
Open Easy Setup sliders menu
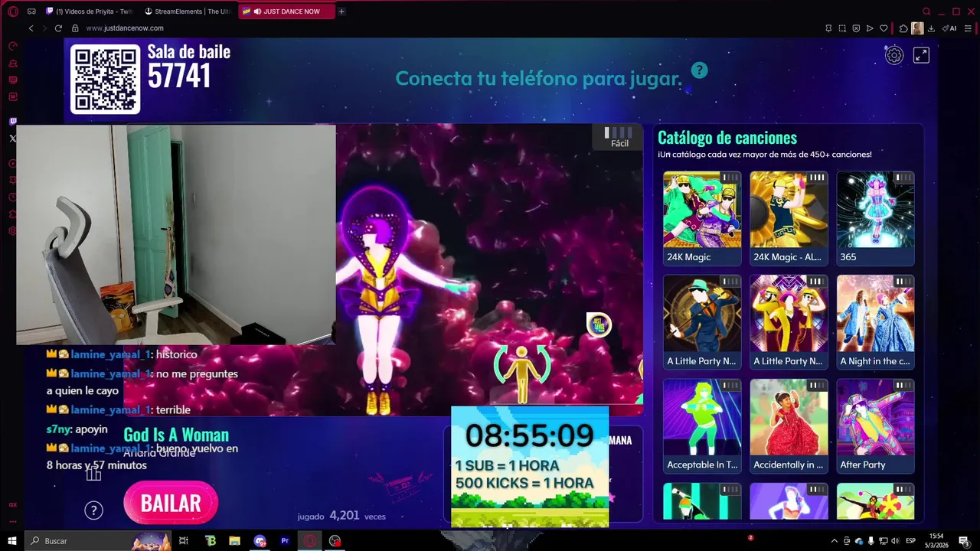969,28
